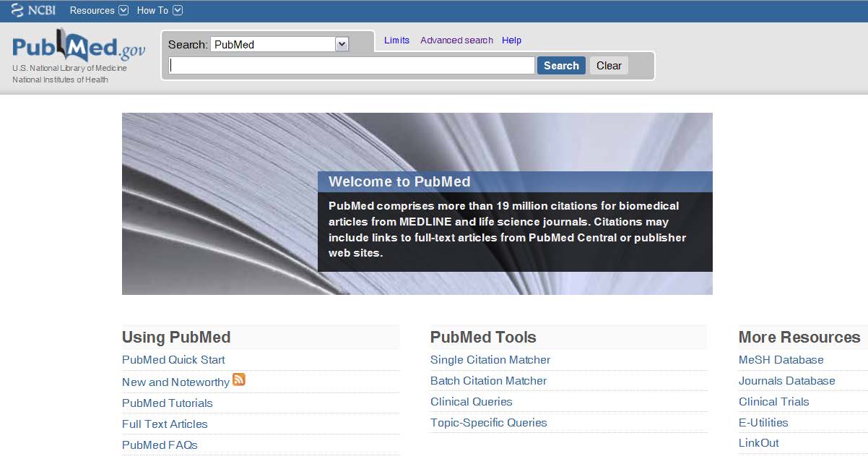This screenshot has width=868, height=459.
Task: Open PubMed FAQs link
Action: point(160,445)
